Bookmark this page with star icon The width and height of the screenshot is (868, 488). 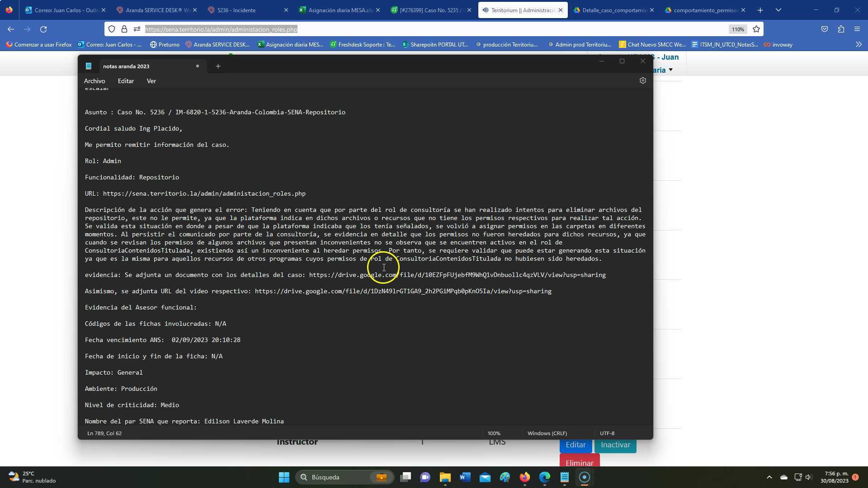(756, 29)
